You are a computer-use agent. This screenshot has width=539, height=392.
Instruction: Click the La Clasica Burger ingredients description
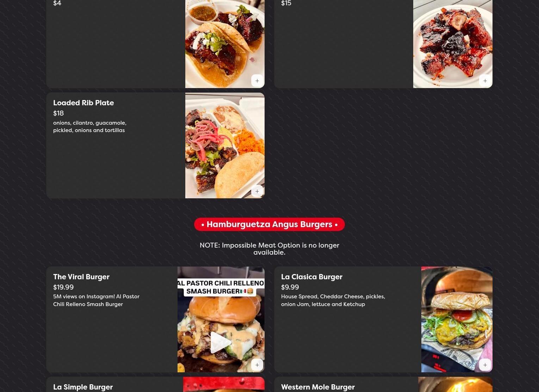(333, 300)
